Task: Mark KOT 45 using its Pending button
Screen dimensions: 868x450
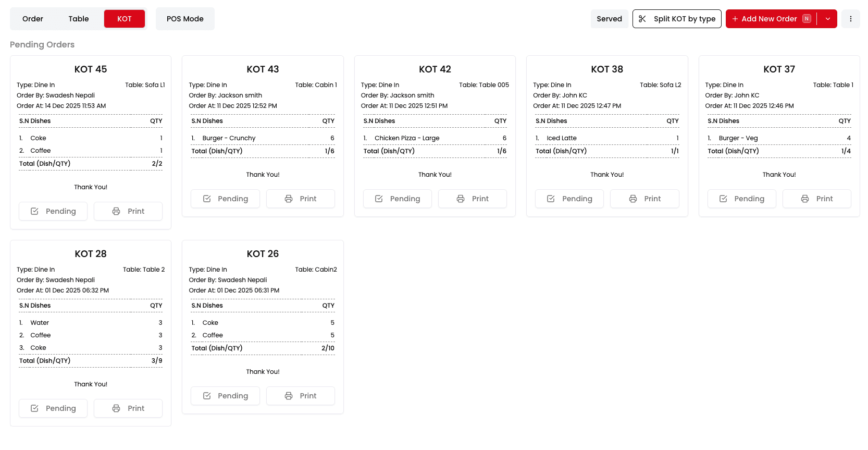Action: pos(53,211)
